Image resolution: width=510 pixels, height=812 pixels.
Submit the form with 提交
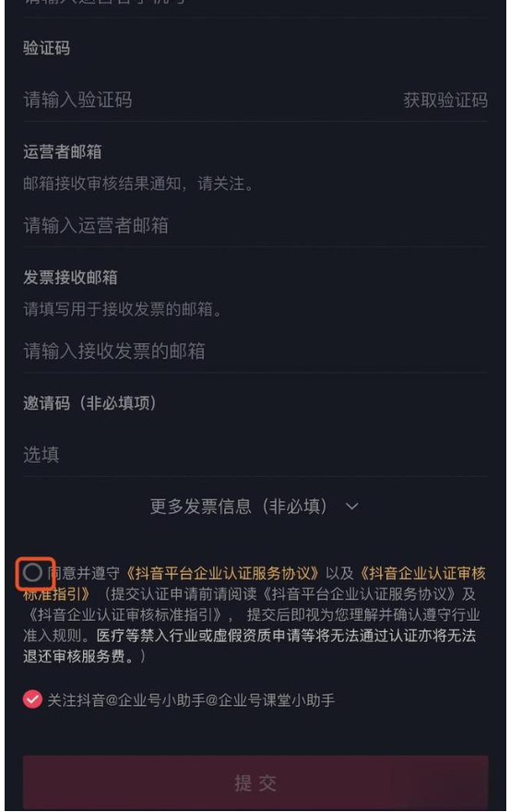(255, 782)
